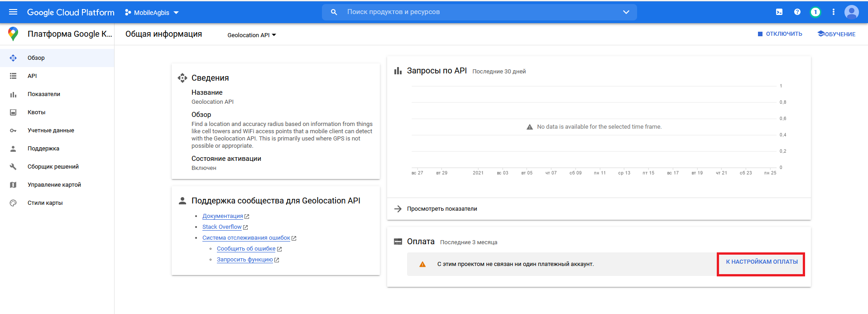Focus the products and resources search field
The image size is (868, 314).
(479, 12)
